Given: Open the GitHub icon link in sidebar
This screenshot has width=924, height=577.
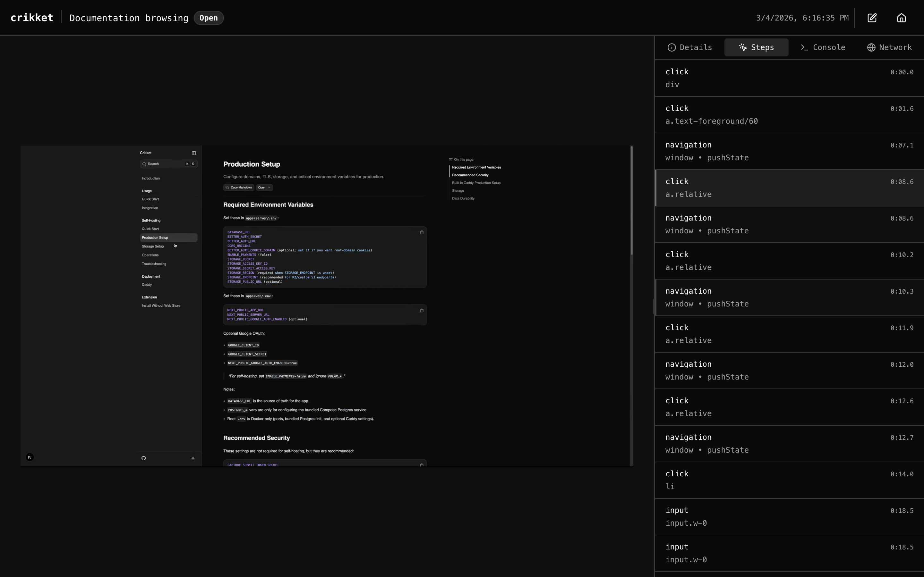Looking at the screenshot, I should (x=143, y=458).
